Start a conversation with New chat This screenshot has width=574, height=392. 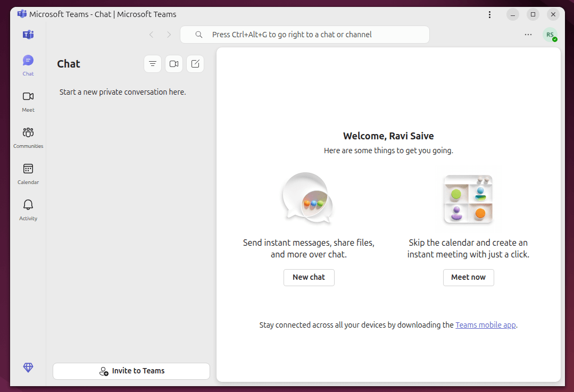tap(309, 277)
